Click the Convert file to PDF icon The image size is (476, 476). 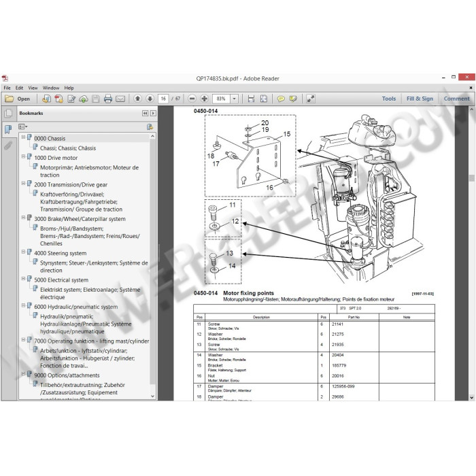click(x=59, y=99)
